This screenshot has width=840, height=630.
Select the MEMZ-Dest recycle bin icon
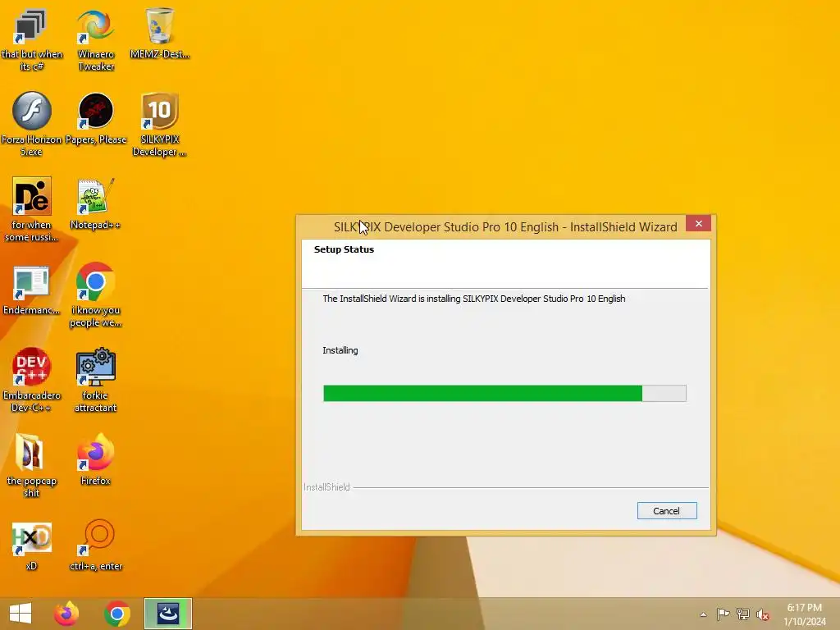(160, 33)
